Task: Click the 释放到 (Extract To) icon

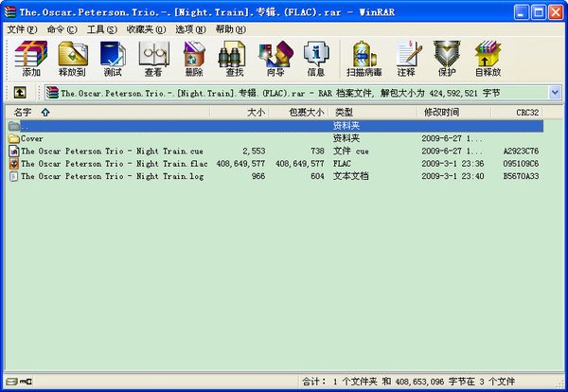Action: 73,59
